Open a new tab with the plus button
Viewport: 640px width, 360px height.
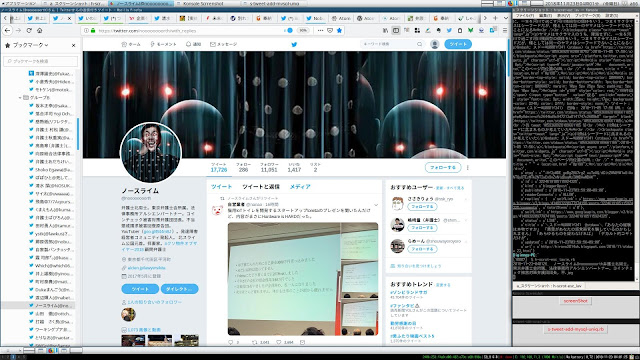coord(495,18)
